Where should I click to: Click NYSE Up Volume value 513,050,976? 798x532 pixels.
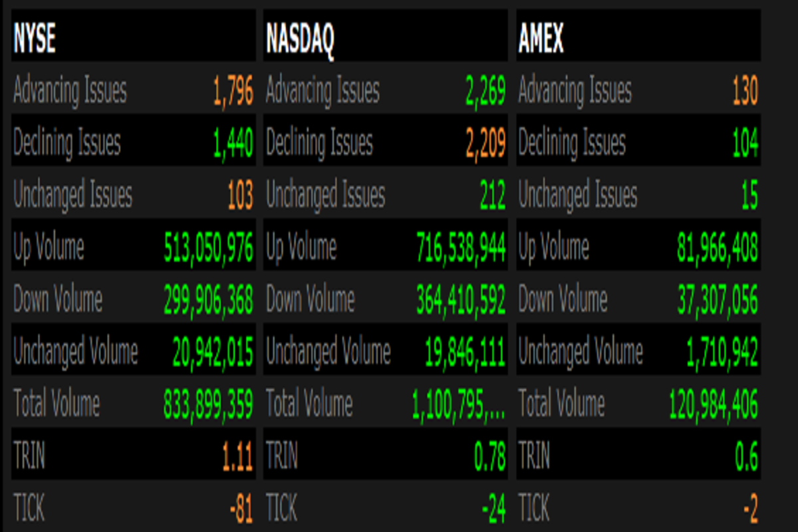208,248
